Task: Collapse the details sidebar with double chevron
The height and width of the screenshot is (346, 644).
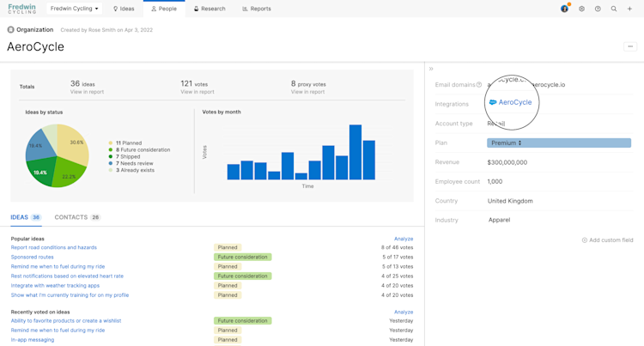Action: coord(431,69)
